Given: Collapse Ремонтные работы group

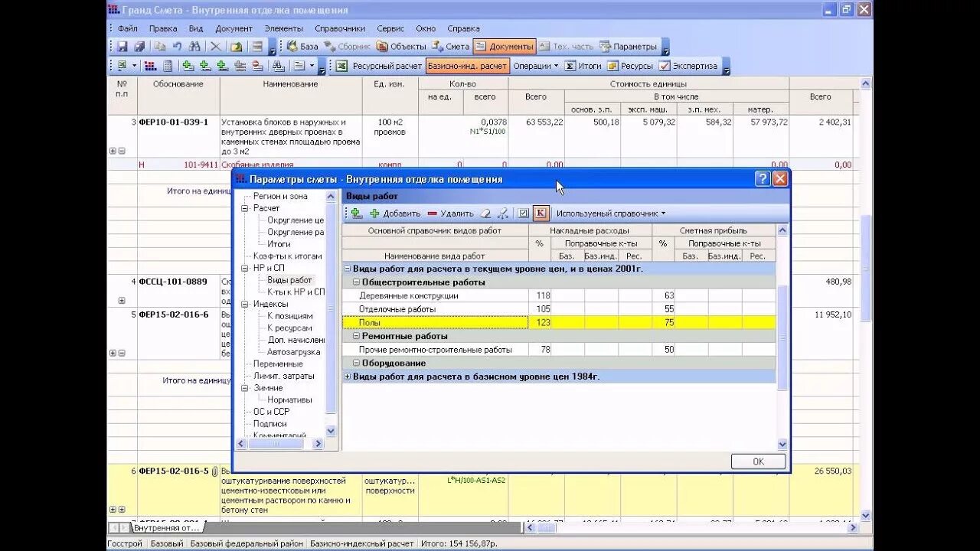Looking at the screenshot, I should tap(356, 336).
